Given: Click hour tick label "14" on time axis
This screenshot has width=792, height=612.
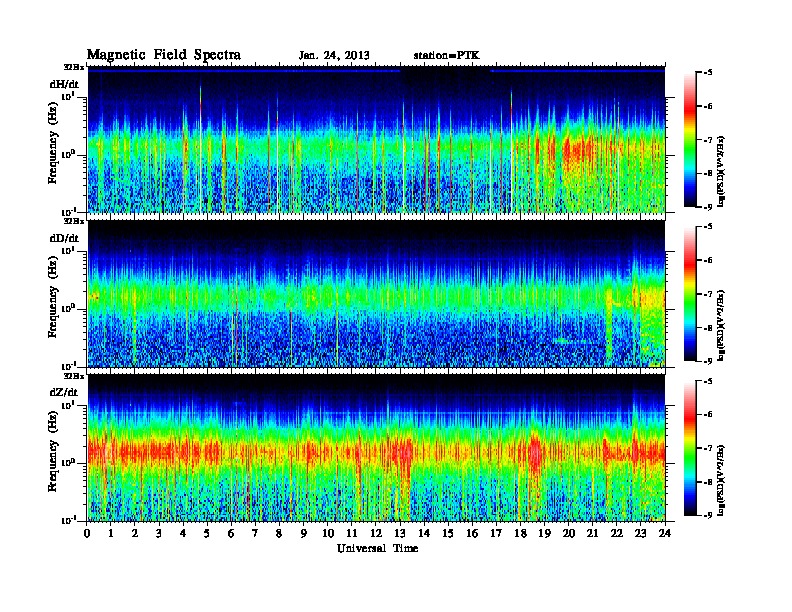Looking at the screenshot, I should [424, 533].
